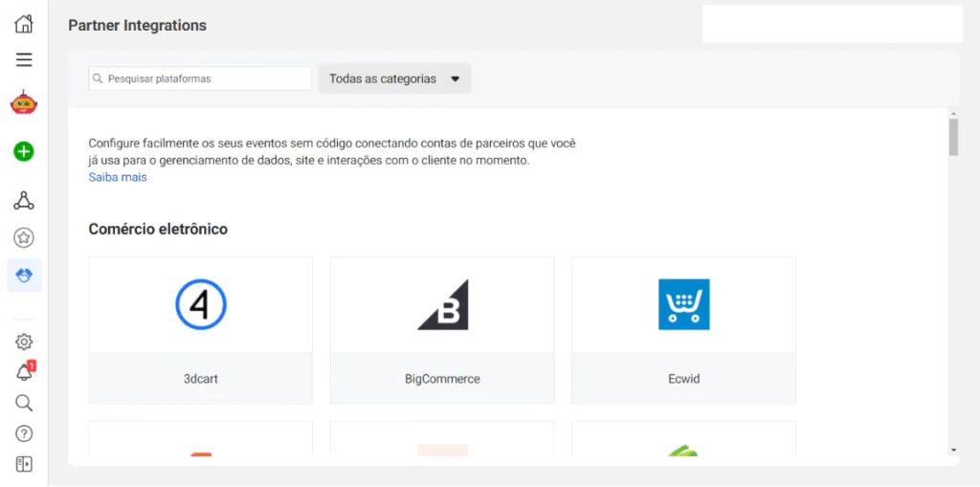Click the scroll-down arrow of scrollbar

(953, 450)
